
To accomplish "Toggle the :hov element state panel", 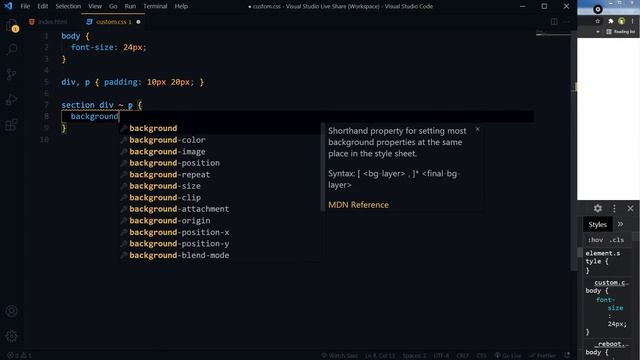I will point(595,240).
